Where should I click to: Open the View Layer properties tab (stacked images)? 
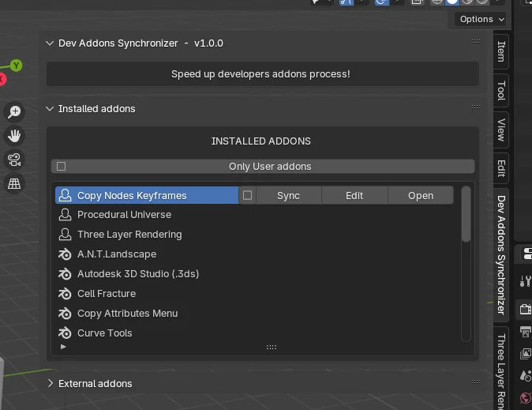pos(526,354)
